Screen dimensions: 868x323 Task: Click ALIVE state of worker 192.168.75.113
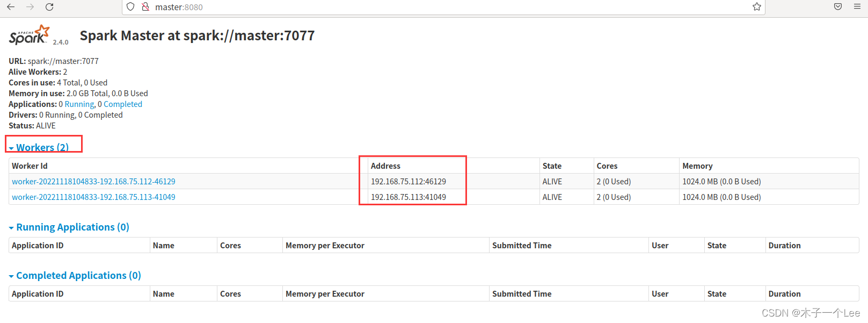pos(552,197)
